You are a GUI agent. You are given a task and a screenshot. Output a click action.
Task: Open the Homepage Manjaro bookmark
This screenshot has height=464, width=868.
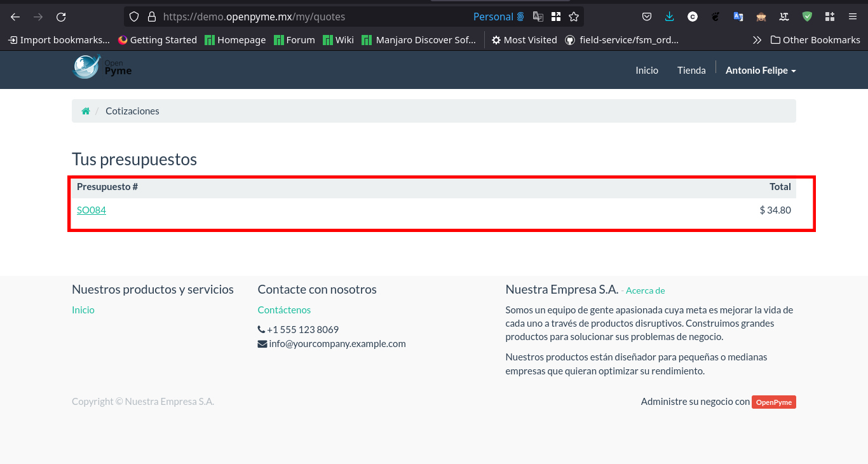pos(235,40)
